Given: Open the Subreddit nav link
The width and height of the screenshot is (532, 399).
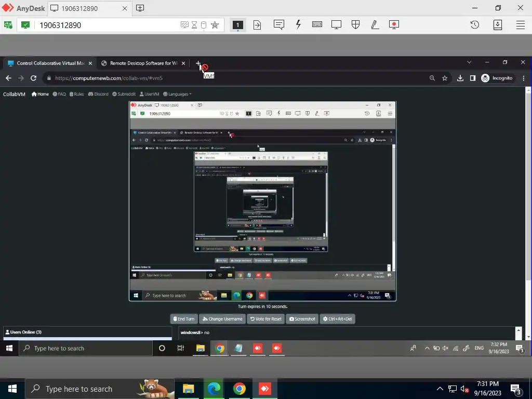Looking at the screenshot, I should coord(124,94).
